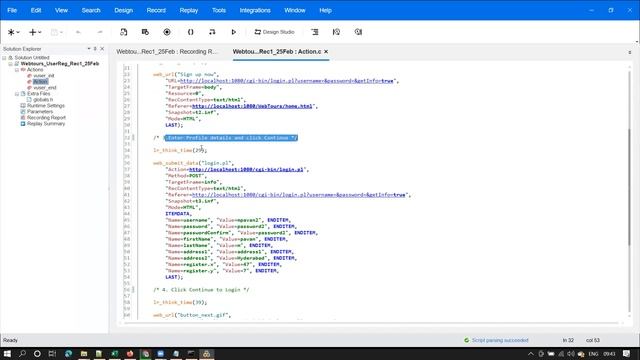
Task: Open Recording Report in Solution Explorer
Action: (x=46, y=118)
